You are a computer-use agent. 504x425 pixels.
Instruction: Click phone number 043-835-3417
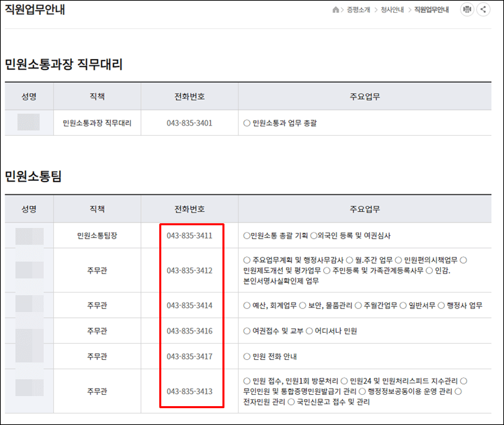(190, 356)
